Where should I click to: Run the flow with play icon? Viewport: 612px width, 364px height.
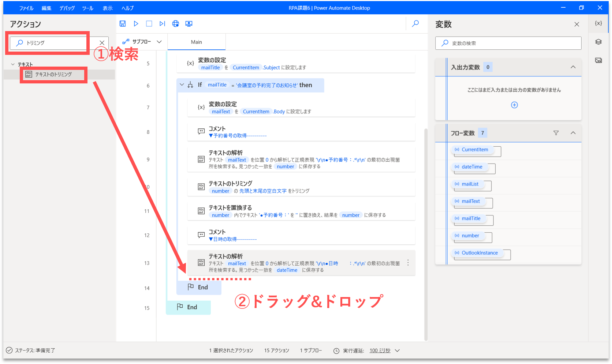pos(136,24)
